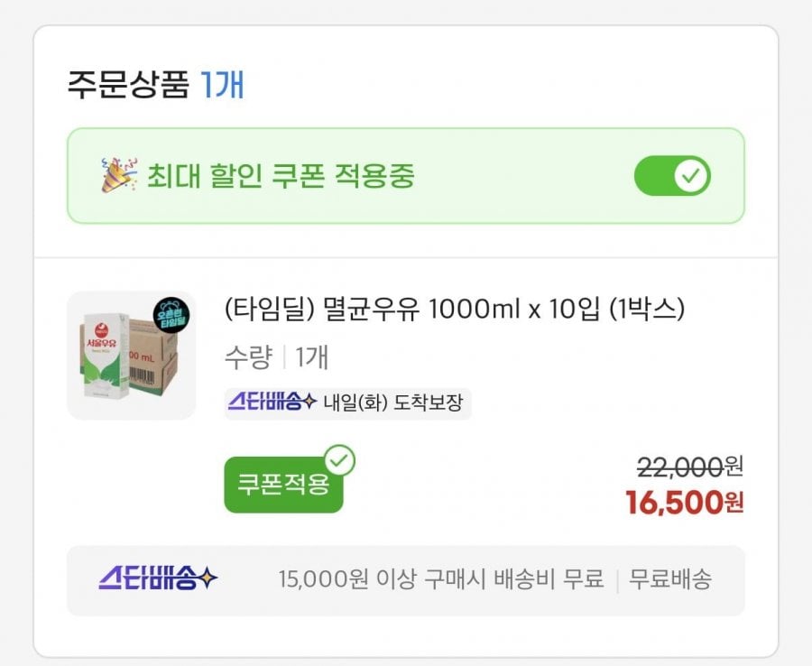Open the 멸균우유 1000ml x 10입 product title
This screenshot has height=666, width=812.
[455, 310]
